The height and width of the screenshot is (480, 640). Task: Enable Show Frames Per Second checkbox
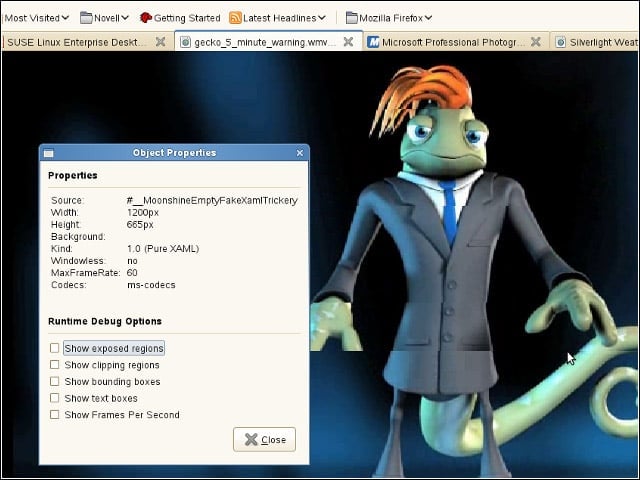(x=54, y=415)
